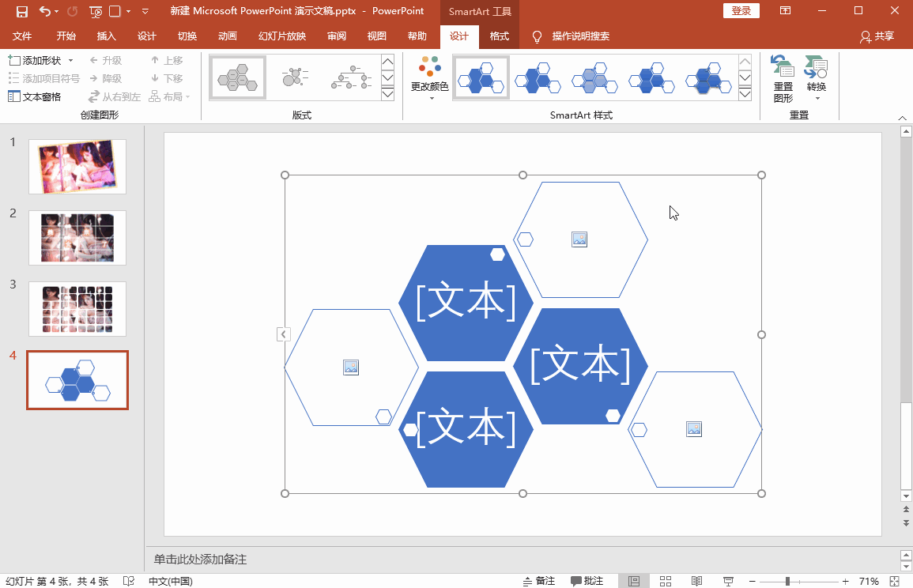913x588 pixels.
Task: Expand the 添加形状 dropdown arrow
Action: [x=70, y=61]
